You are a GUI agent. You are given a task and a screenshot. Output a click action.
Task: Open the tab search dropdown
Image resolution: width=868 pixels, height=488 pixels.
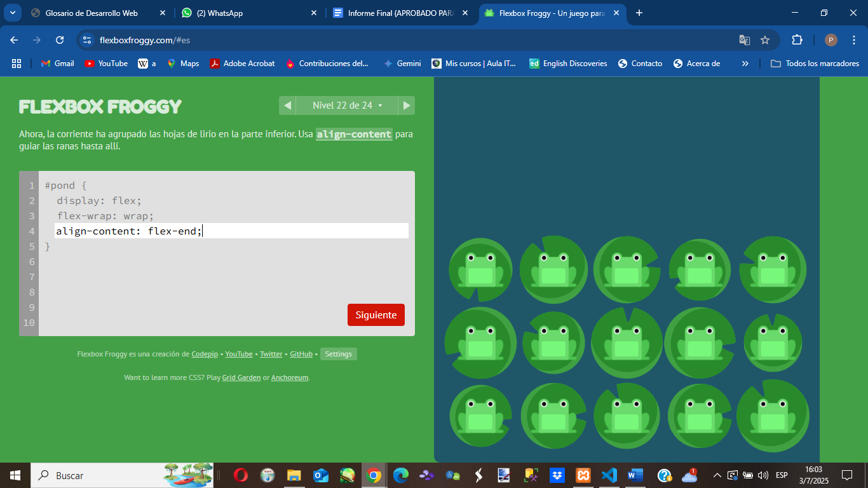pyautogui.click(x=12, y=13)
